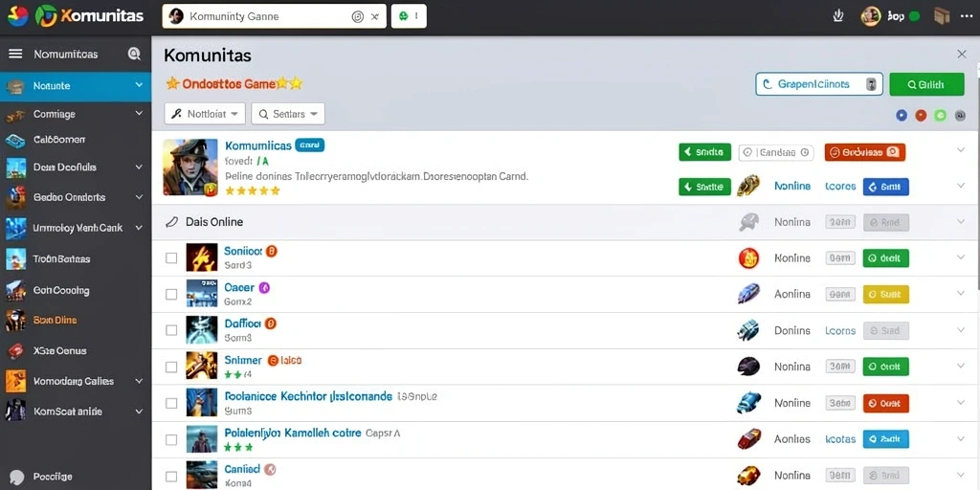
Task: Click the green Gnlith search button
Action: pyautogui.click(x=926, y=84)
